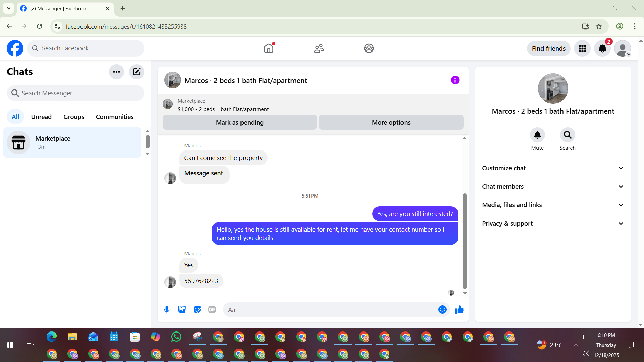Open Microsoft Edge from the taskbar

point(52,337)
